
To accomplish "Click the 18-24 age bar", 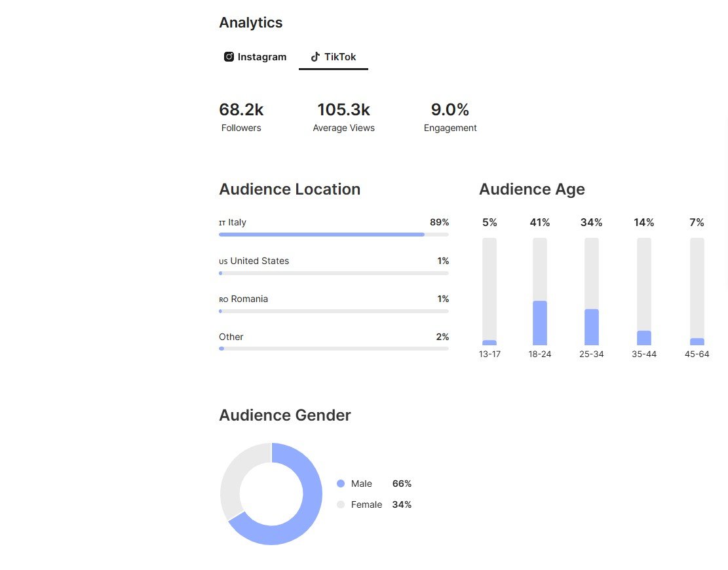I will [540, 292].
